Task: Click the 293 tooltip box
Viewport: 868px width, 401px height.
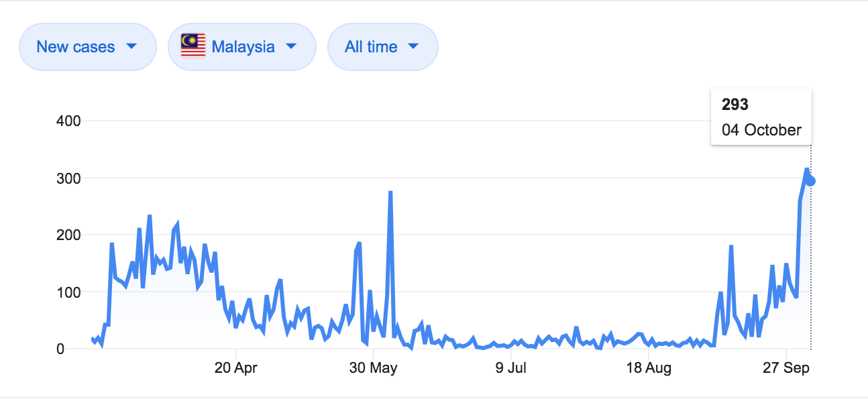Action: 761,117
